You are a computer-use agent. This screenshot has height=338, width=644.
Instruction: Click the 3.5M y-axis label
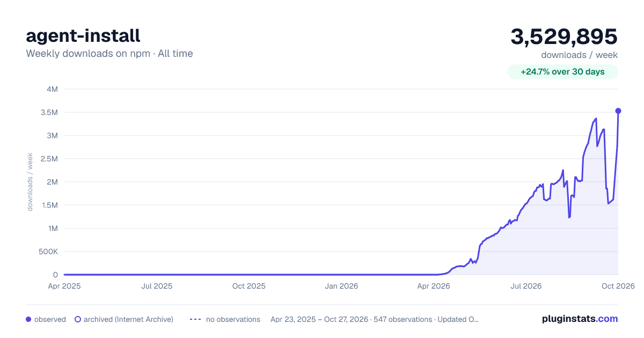(x=48, y=112)
